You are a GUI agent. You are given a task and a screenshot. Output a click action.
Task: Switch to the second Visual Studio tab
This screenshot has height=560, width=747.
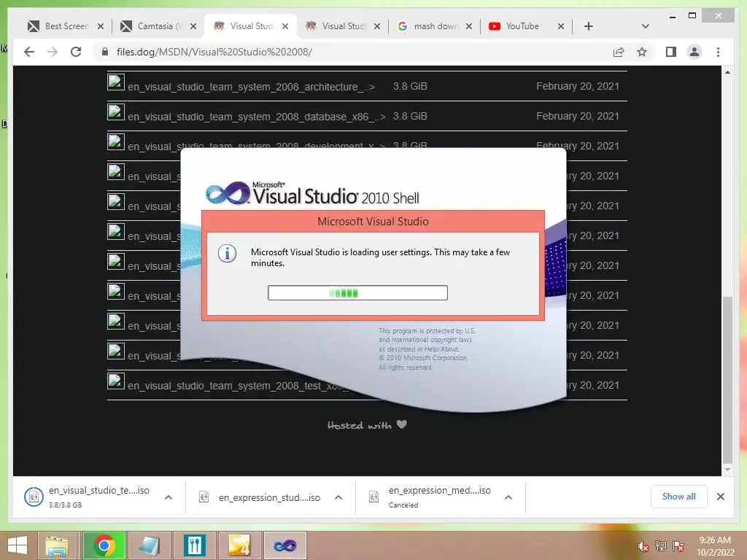pyautogui.click(x=343, y=26)
